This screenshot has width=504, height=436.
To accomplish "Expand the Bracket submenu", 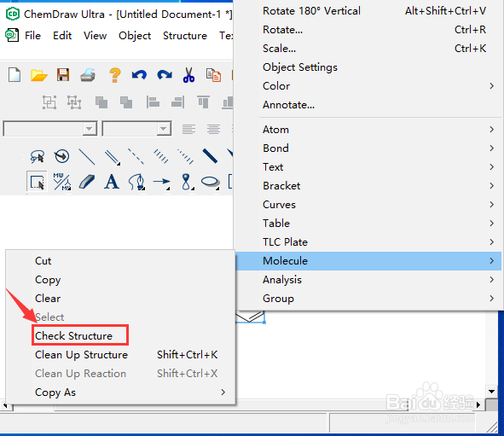I will coord(380,185).
